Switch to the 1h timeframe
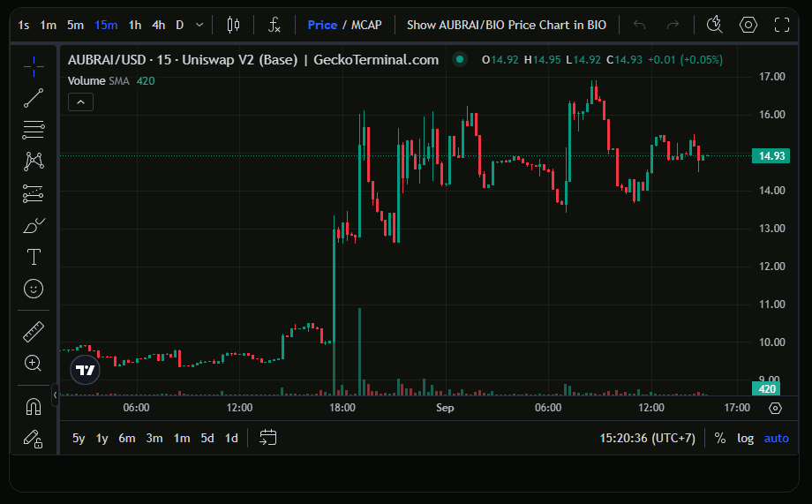The height and width of the screenshot is (504, 812). pyautogui.click(x=135, y=25)
